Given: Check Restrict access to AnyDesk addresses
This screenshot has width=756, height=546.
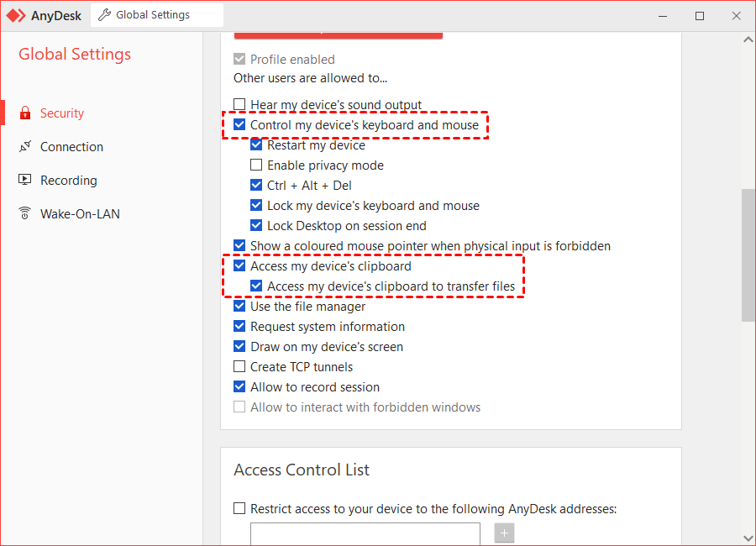Looking at the screenshot, I should pyautogui.click(x=240, y=508).
